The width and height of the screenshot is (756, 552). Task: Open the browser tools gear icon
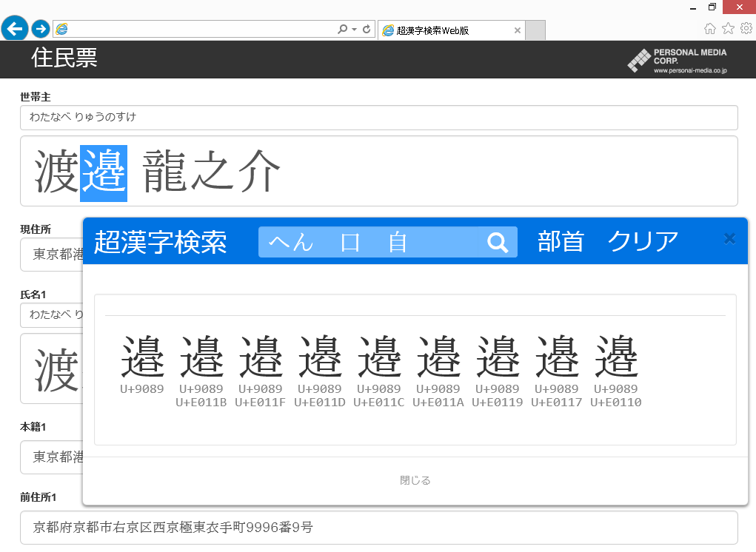(746, 29)
